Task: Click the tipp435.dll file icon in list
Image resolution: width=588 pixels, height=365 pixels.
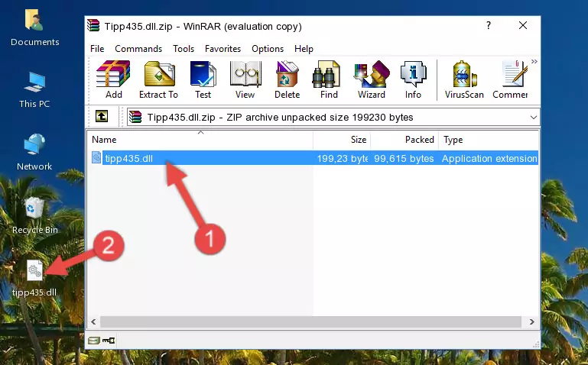Action: pos(96,157)
